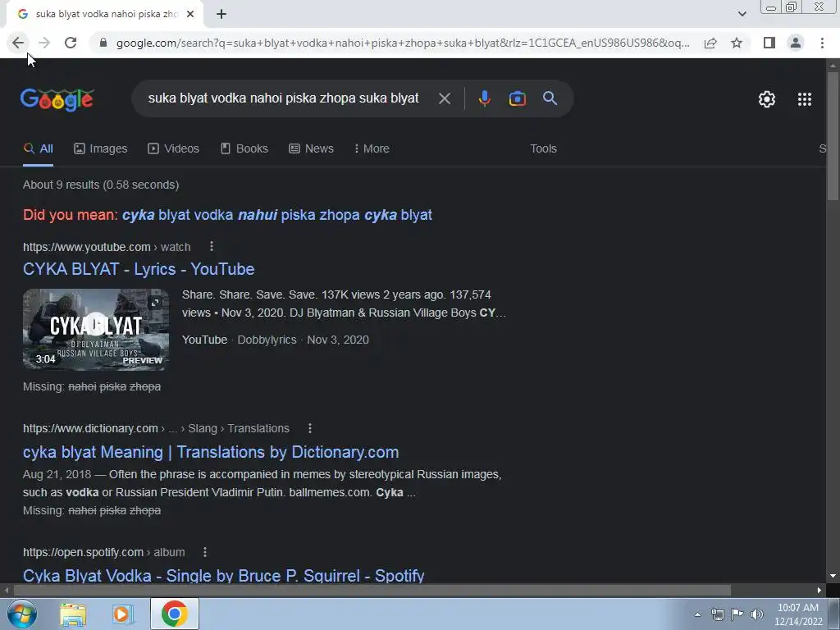Search by image using the camera icon

pyautogui.click(x=517, y=98)
